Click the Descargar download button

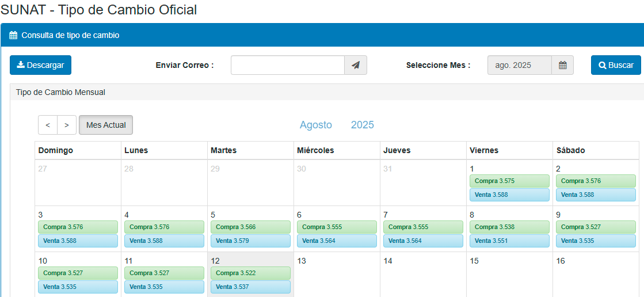(41, 65)
